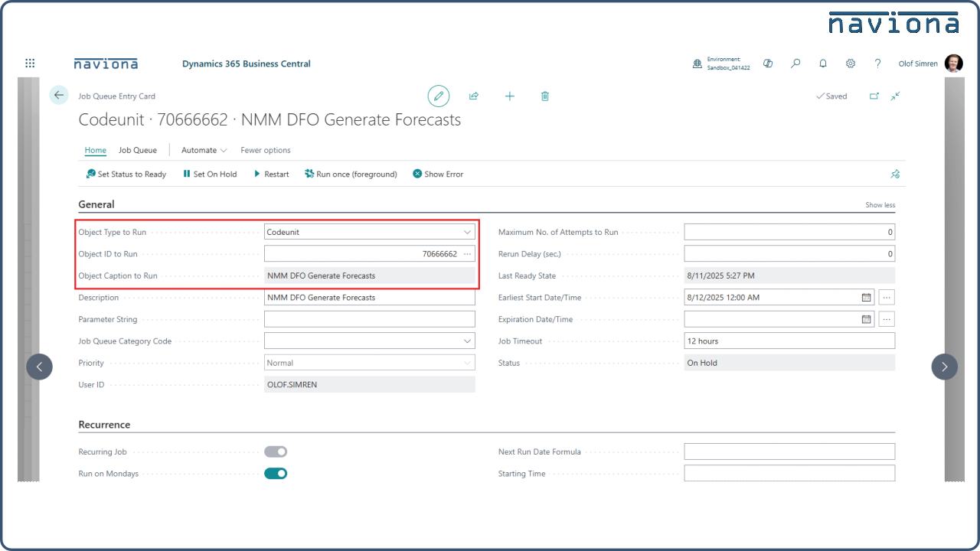Collapse the General section header

point(96,204)
